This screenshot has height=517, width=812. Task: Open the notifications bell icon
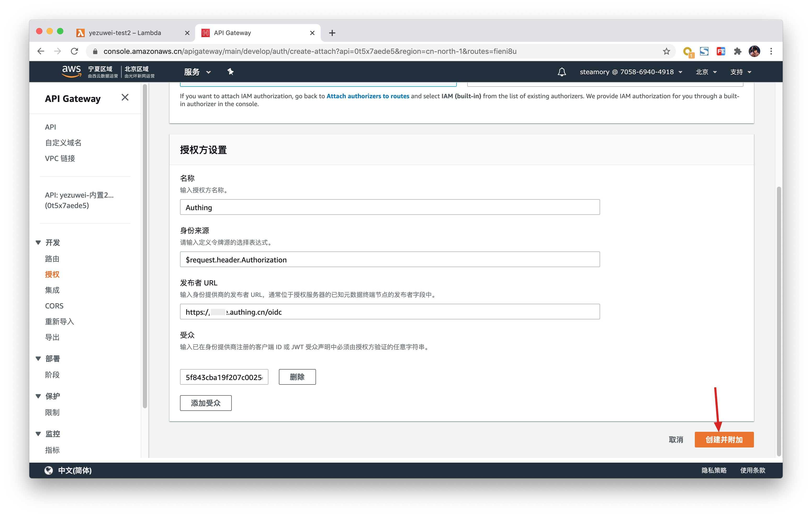click(x=561, y=72)
